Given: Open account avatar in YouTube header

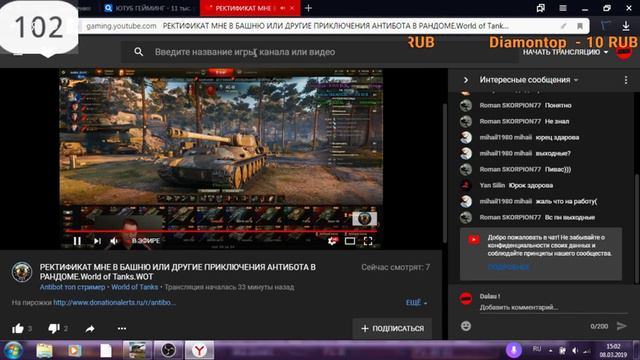Looking at the screenshot, I should point(624,52).
